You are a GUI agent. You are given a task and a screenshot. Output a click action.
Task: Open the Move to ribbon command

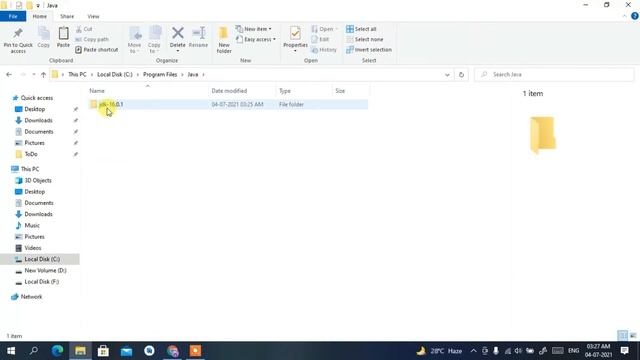click(134, 40)
